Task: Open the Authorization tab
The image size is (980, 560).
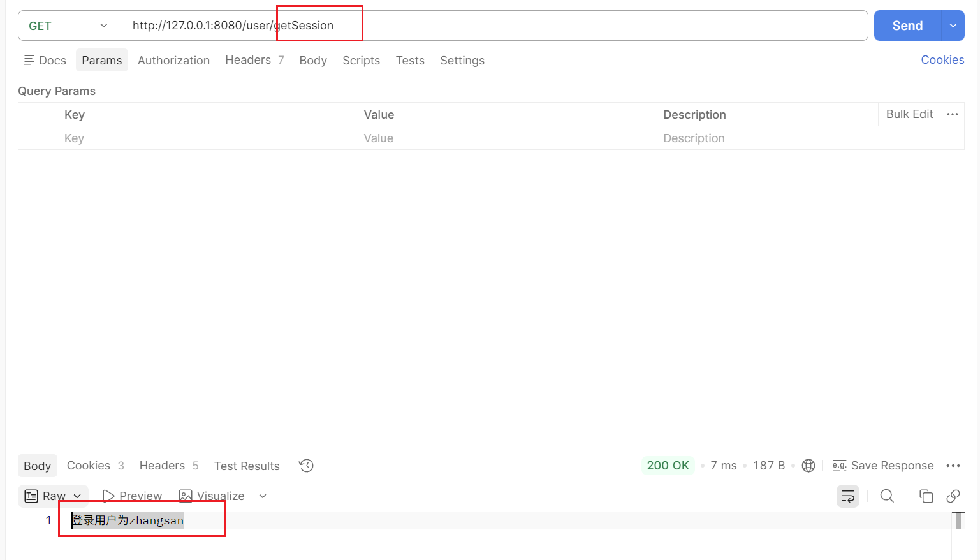Action: (x=173, y=60)
